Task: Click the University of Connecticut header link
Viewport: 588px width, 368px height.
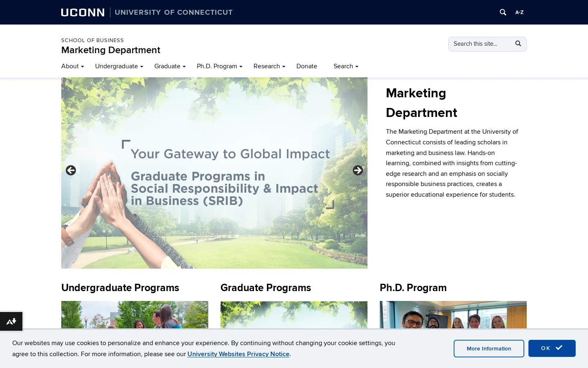Action: [174, 12]
